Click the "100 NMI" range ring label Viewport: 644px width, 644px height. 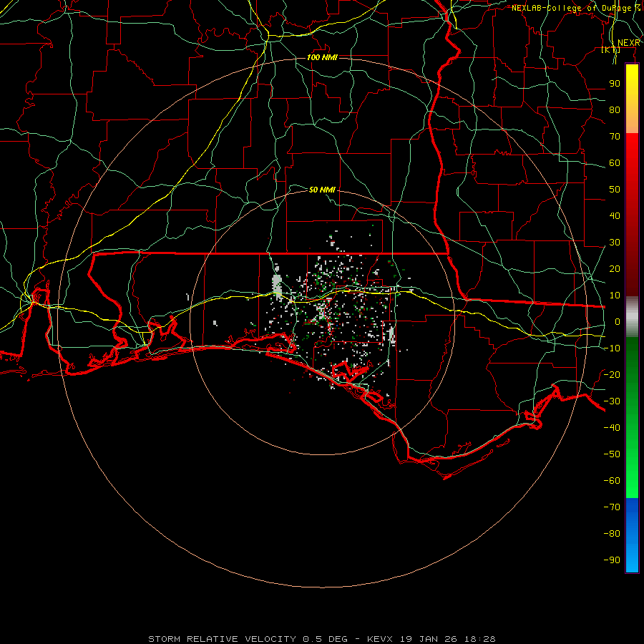[x=322, y=57]
